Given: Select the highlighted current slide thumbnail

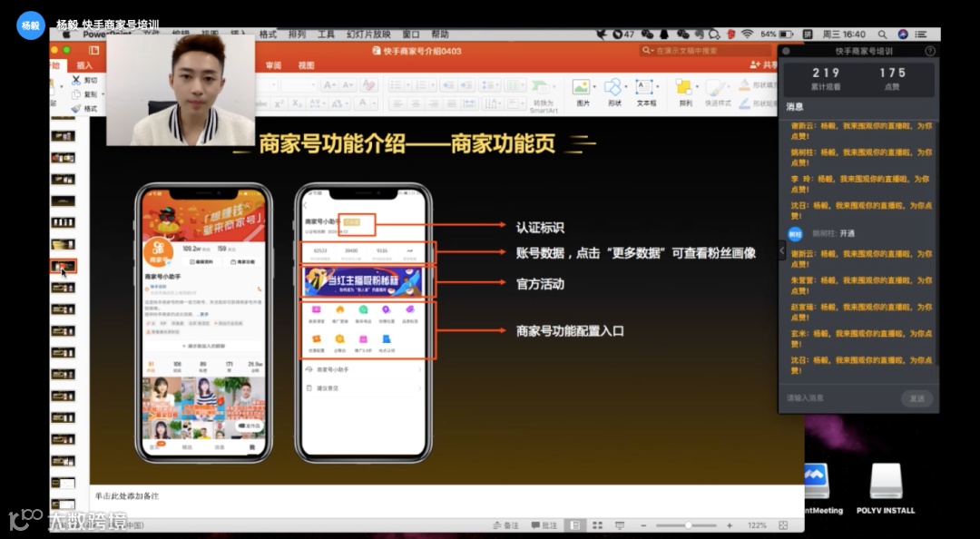Looking at the screenshot, I should (x=64, y=267).
